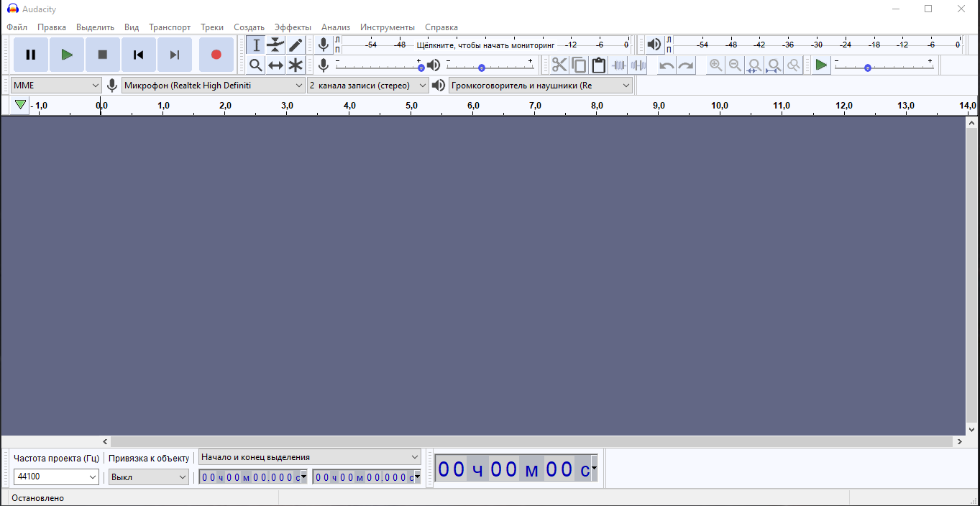Open the Транспорт menu
The width and height of the screenshot is (980, 506).
170,27
